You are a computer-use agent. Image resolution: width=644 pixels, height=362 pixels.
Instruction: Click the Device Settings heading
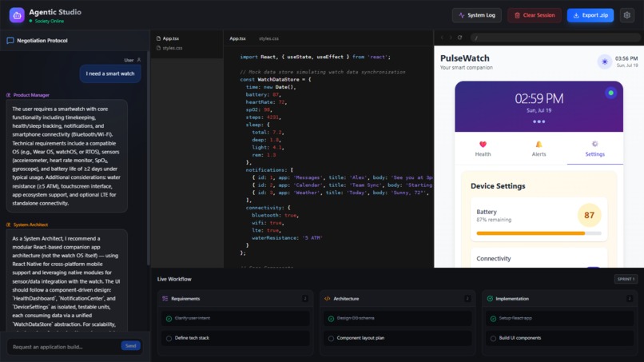(x=498, y=186)
